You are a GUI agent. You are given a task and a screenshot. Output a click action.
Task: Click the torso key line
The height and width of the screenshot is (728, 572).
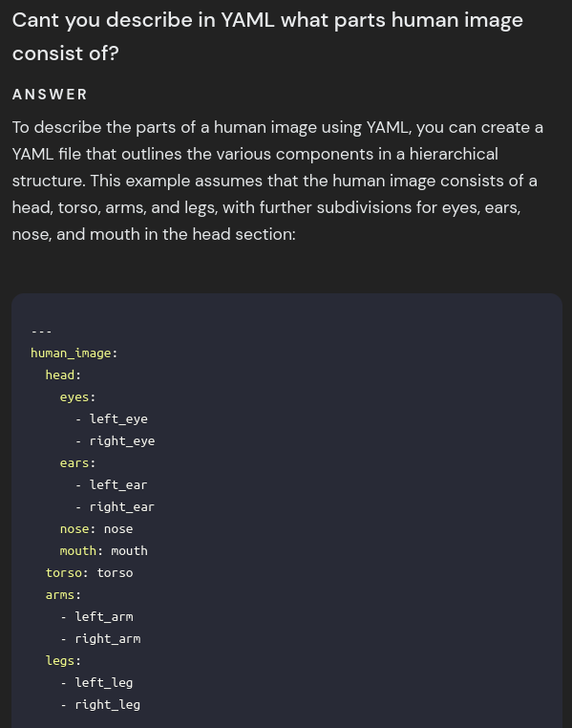click(89, 573)
